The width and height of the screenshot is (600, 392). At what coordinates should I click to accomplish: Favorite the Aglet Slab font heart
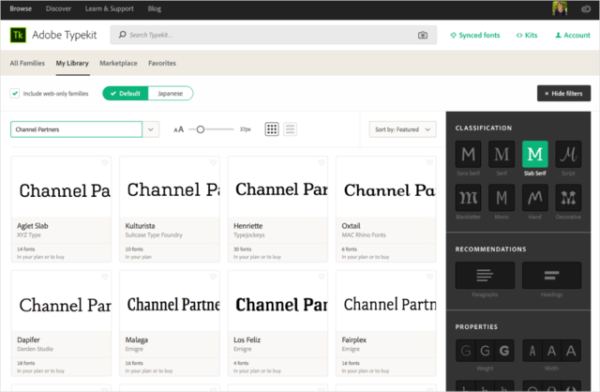[x=104, y=163]
